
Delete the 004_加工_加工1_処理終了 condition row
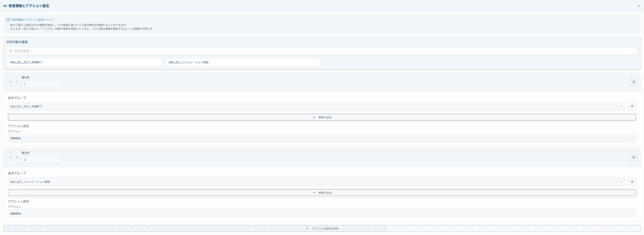pos(632,106)
